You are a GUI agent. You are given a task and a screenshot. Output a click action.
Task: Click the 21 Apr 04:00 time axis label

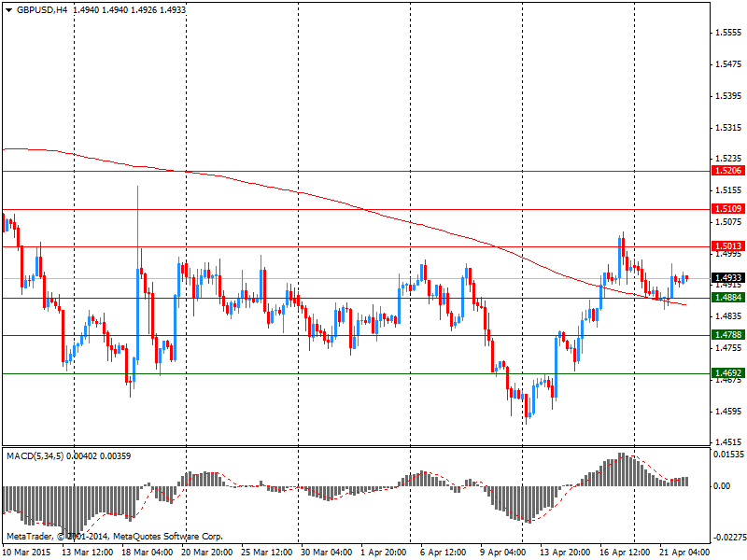(684, 553)
